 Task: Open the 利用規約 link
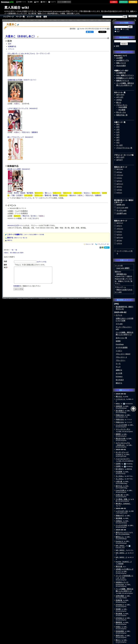coord(17,286)
